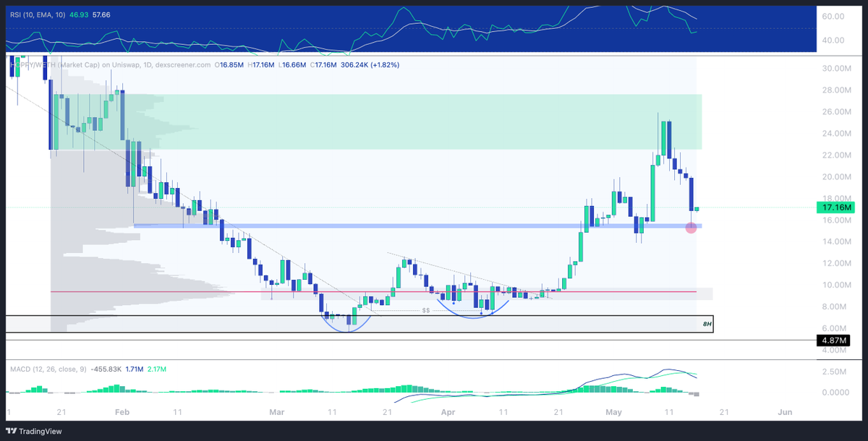Click the 30.00M price axis label
The height and width of the screenshot is (441, 868).
pyautogui.click(x=838, y=69)
